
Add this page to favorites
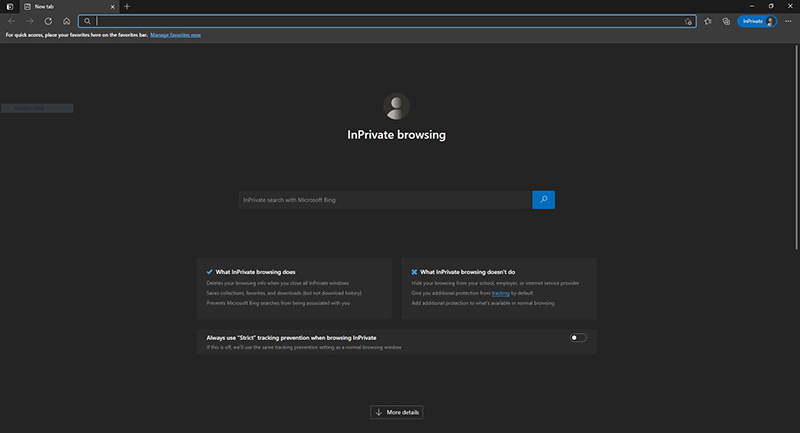point(688,21)
